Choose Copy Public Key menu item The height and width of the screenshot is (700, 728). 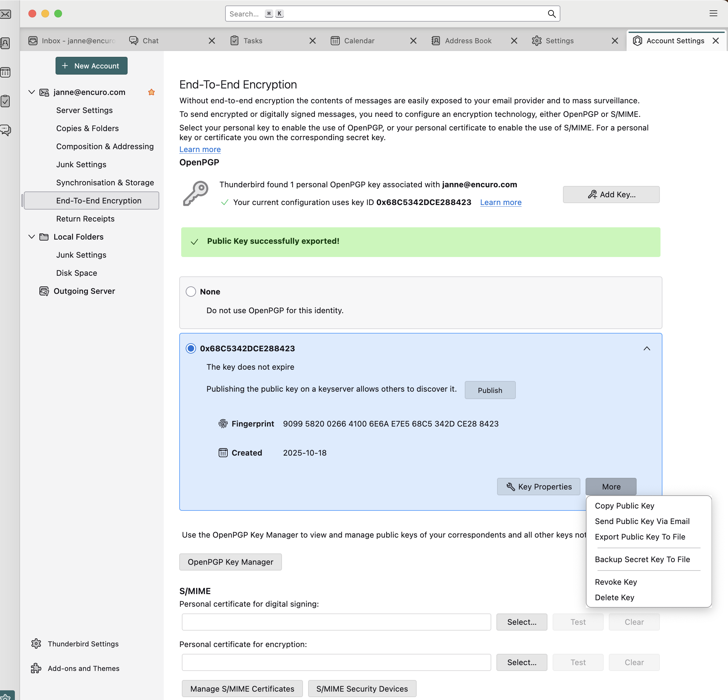click(649, 506)
